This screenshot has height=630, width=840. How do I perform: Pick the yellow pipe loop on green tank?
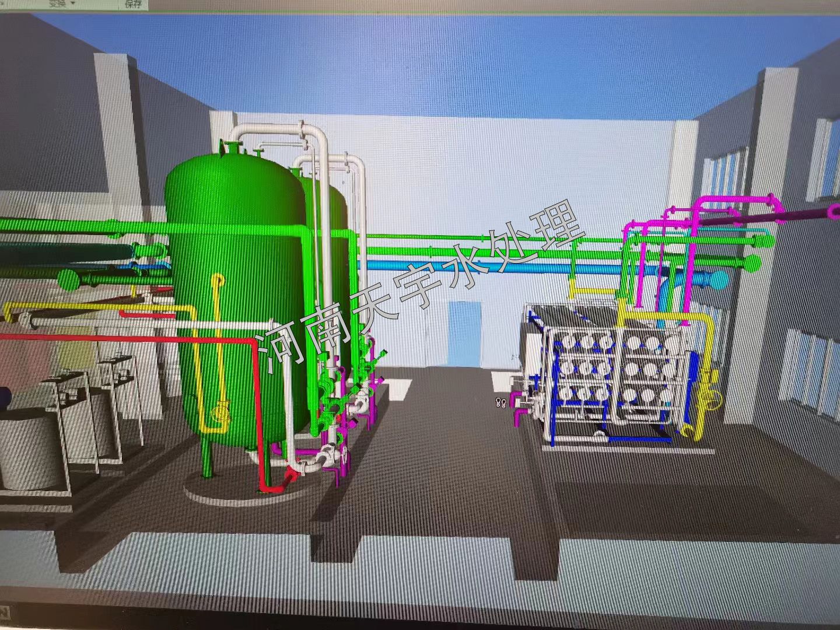(220, 350)
